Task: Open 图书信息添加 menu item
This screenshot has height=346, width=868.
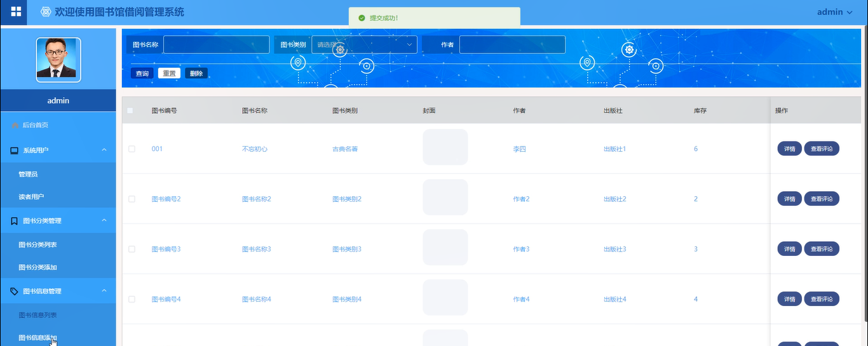Action: (58, 338)
